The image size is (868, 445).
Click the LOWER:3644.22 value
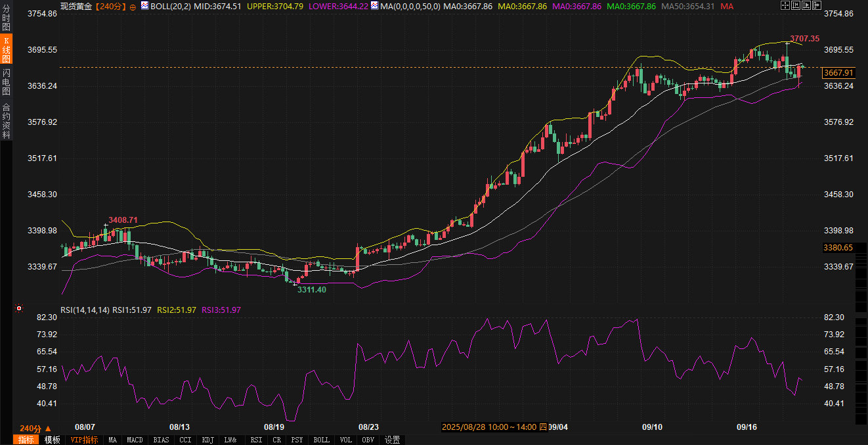[x=339, y=6]
